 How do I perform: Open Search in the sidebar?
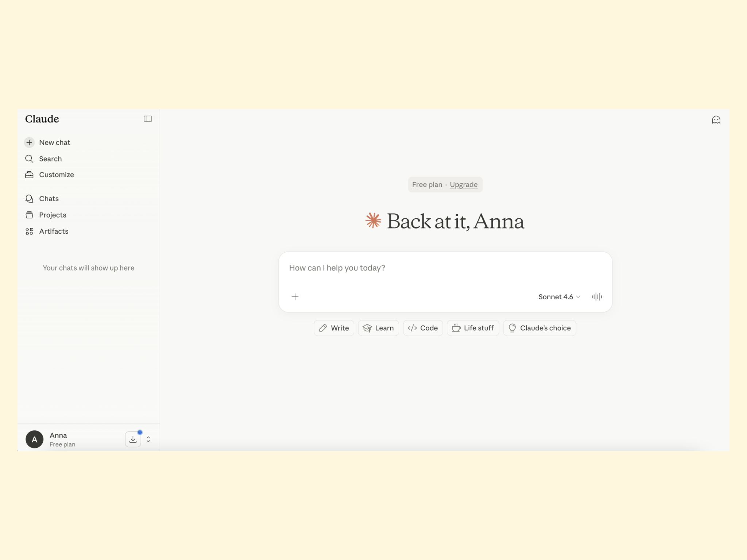(x=50, y=159)
